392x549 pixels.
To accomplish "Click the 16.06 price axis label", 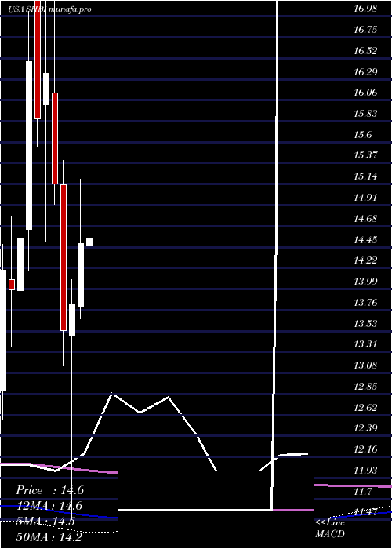I will pyautogui.click(x=365, y=93).
